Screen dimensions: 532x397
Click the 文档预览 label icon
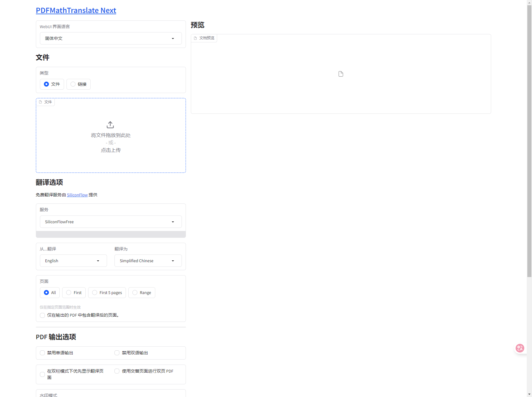click(195, 38)
